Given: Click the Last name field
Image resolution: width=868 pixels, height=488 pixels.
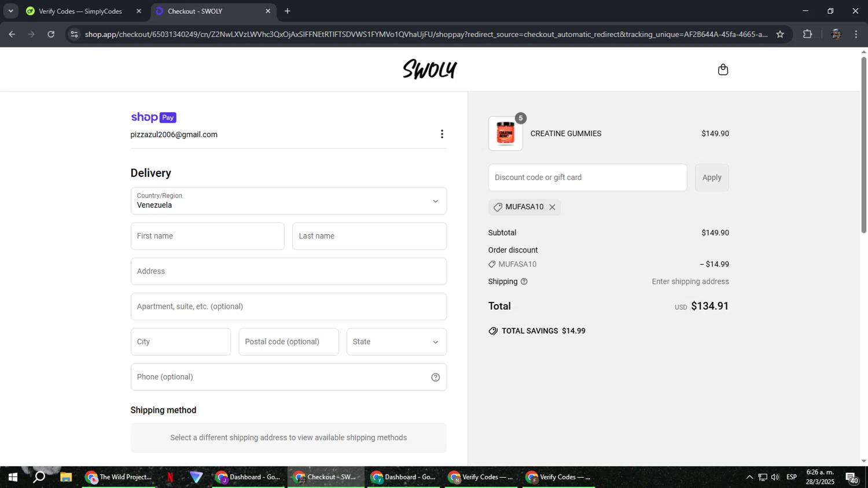Looking at the screenshot, I should tap(369, 236).
